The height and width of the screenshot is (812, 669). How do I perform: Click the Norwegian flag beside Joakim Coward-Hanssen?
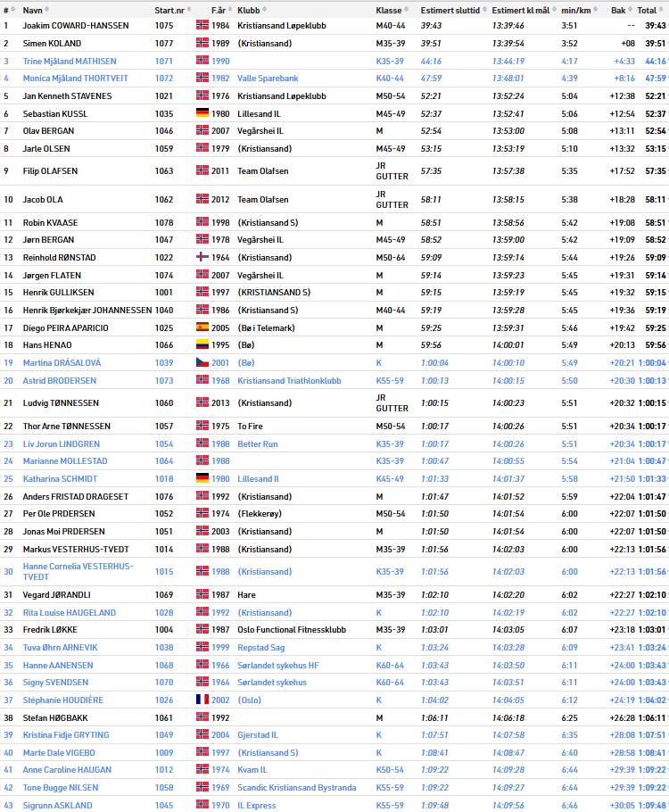202,25
